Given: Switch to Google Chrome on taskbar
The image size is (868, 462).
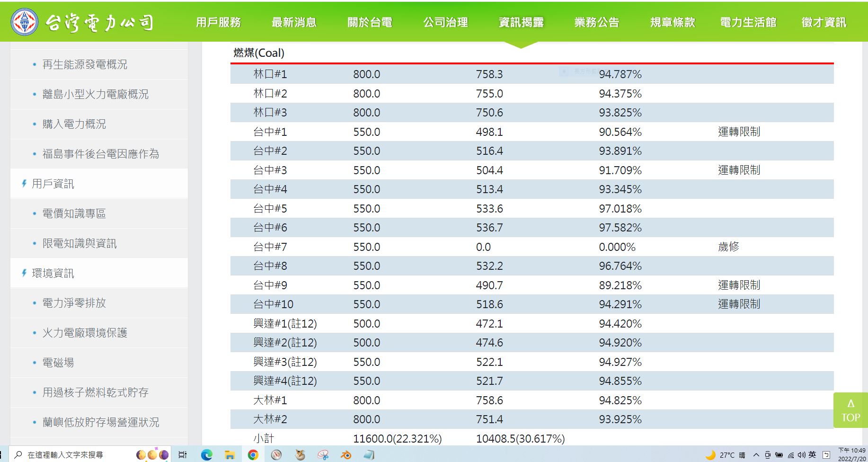Looking at the screenshot, I should [x=253, y=455].
